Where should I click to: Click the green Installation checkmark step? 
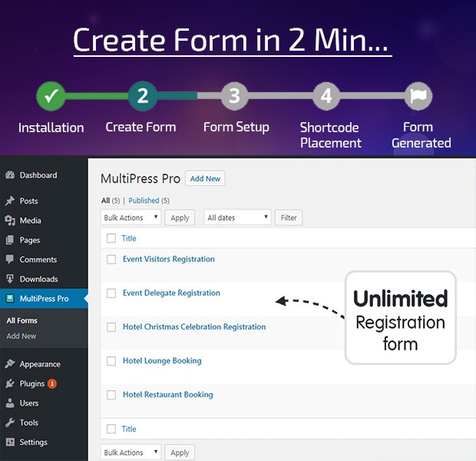51,96
